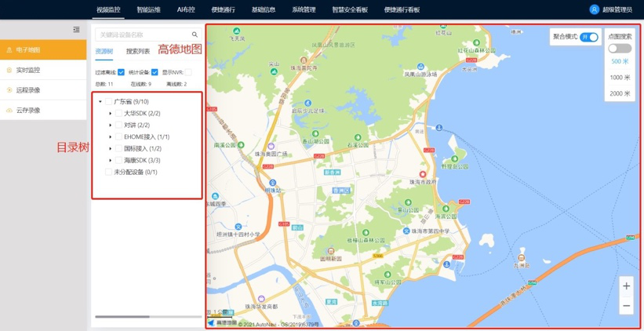This screenshot has width=644, height=331.
Task: Open the 视频监控 top menu
Action: click(108, 10)
